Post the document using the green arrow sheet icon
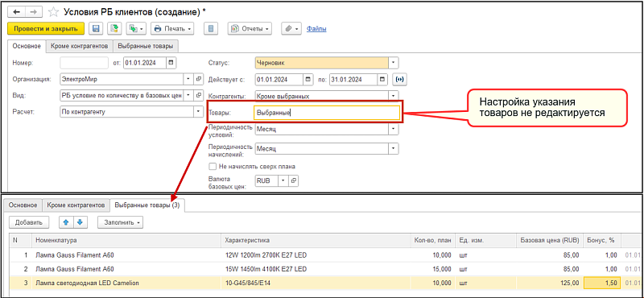Image resolution: width=644 pixels, height=298 pixels. point(114,29)
